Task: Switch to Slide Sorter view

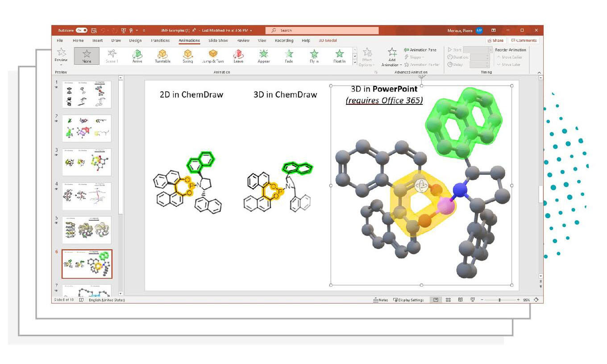Action: pos(448,300)
